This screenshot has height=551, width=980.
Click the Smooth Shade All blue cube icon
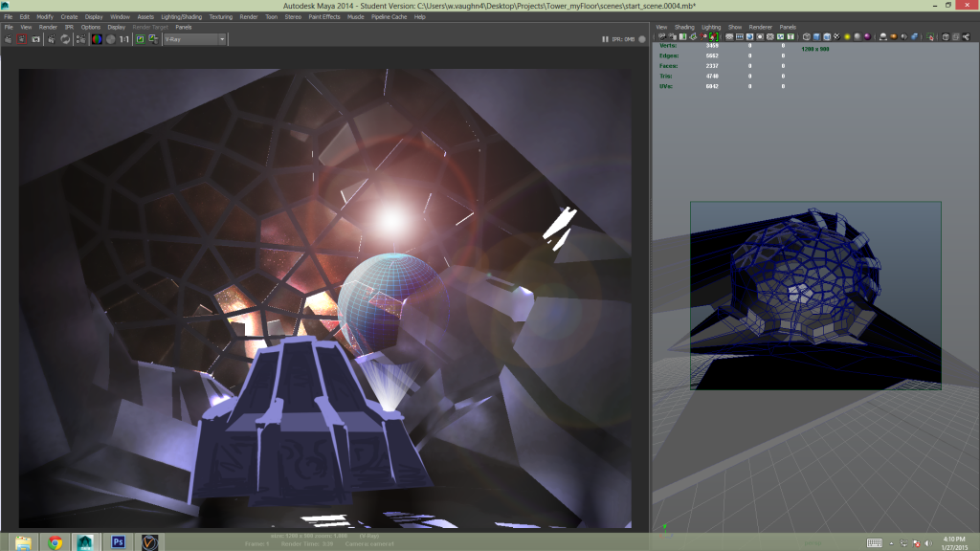pos(817,37)
